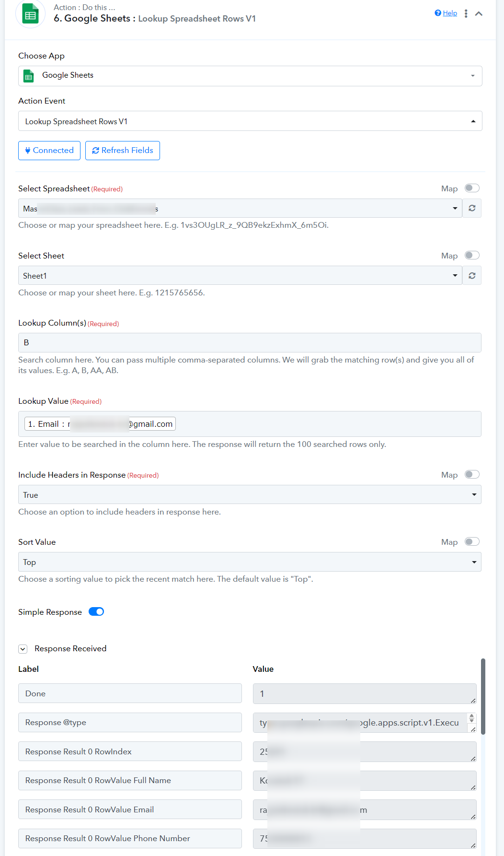Open the Action Event dropdown
Viewport: 504px width, 856px height.
[250, 121]
